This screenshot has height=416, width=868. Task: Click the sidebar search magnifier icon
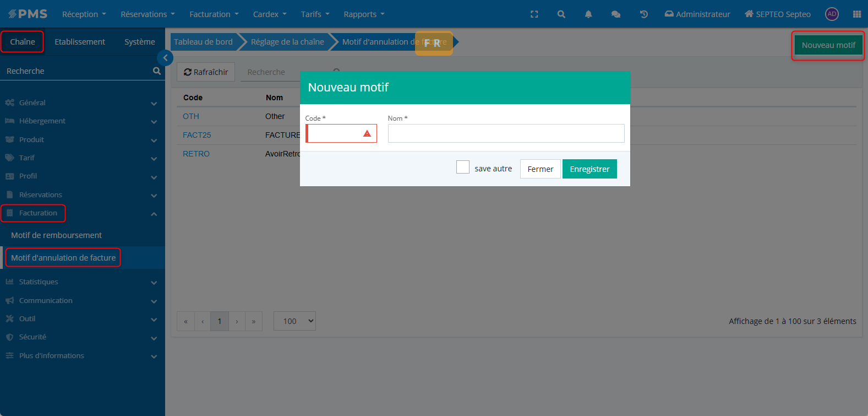(x=157, y=71)
